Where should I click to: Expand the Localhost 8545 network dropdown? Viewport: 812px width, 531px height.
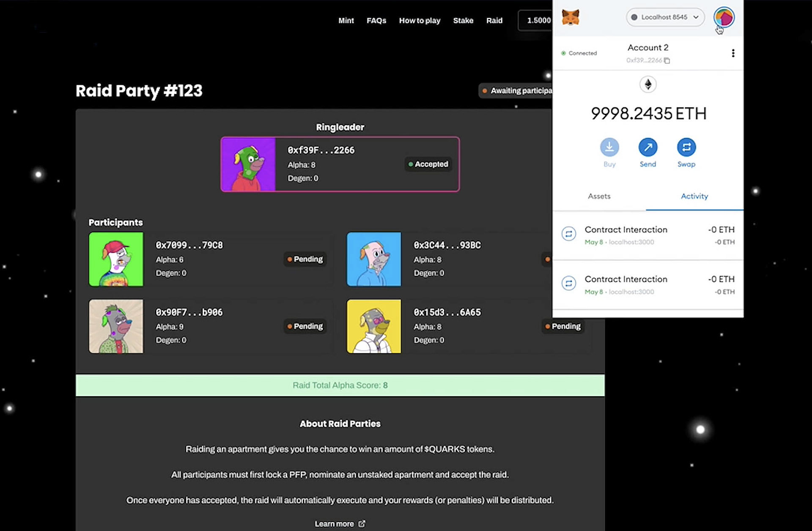665,17
